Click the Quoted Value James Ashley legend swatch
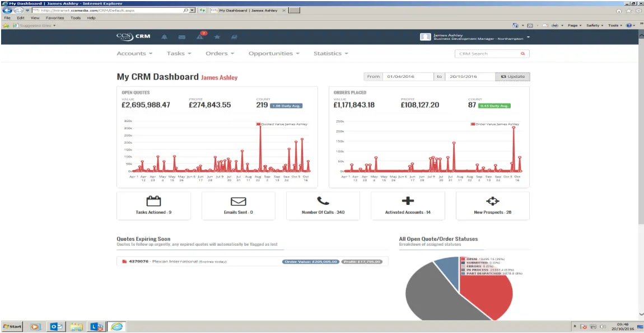The height and width of the screenshot is (333, 644). click(x=258, y=124)
